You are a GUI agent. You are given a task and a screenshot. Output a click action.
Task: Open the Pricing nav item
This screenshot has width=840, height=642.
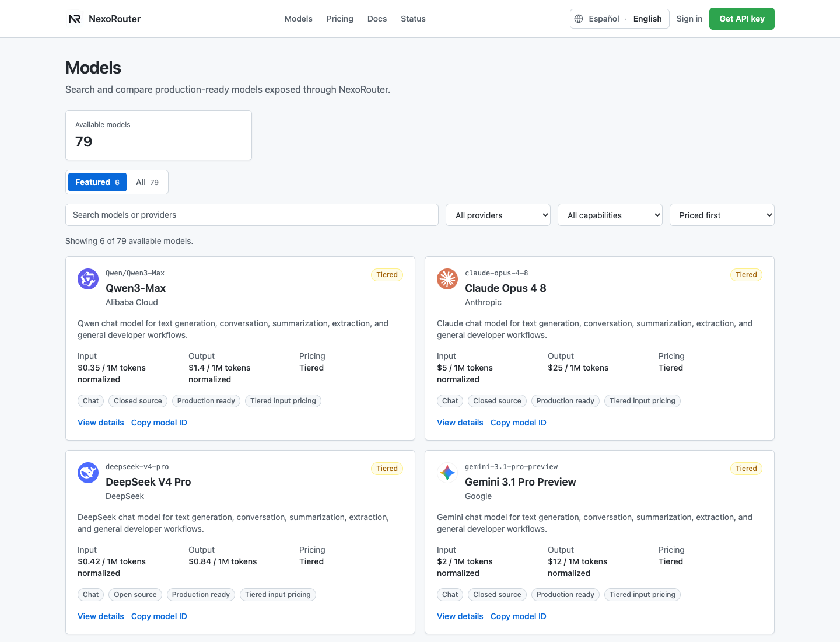point(340,19)
